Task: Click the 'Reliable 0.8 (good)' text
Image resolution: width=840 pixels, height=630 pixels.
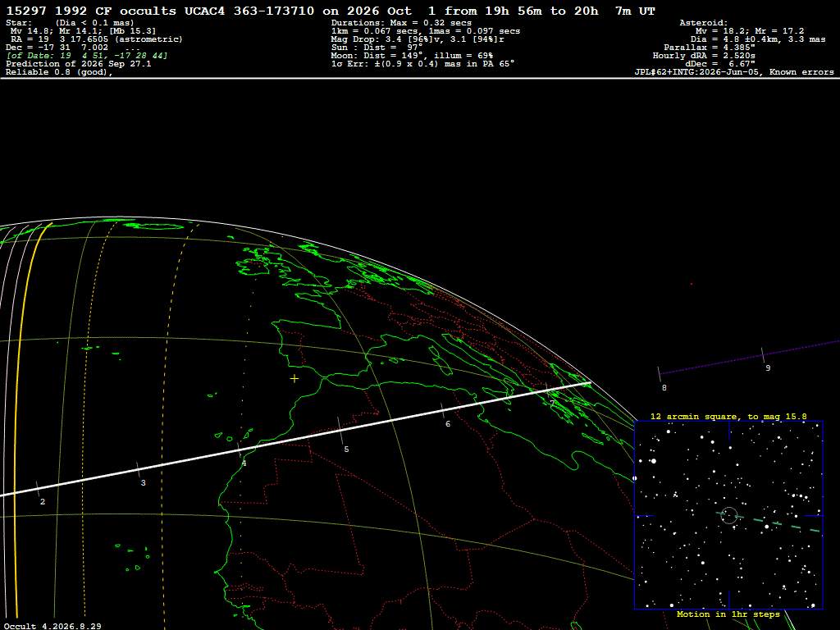Action: (59, 72)
